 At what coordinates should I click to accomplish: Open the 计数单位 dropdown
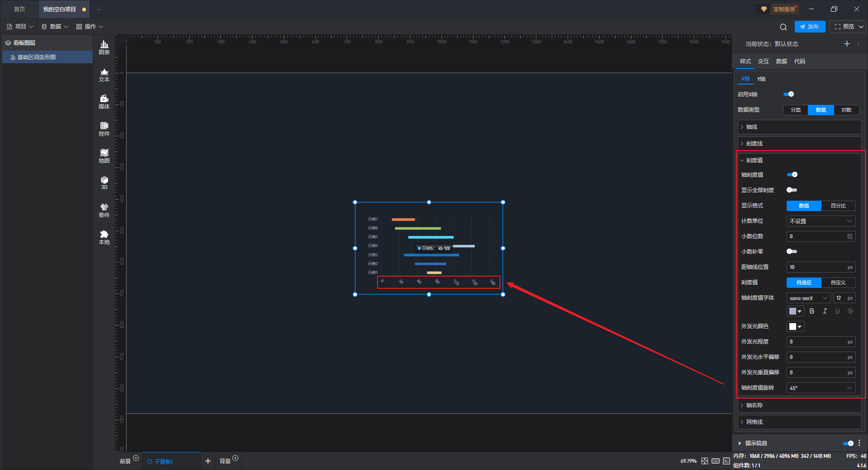(x=821, y=221)
